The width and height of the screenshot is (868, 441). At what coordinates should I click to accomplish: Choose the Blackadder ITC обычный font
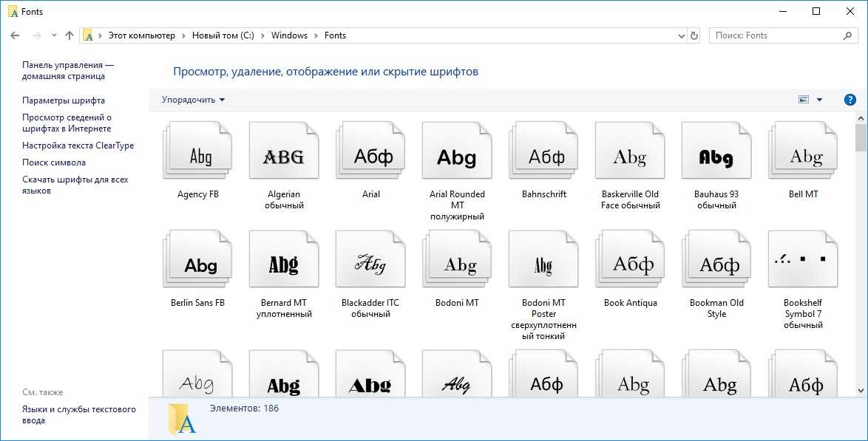pos(370,259)
